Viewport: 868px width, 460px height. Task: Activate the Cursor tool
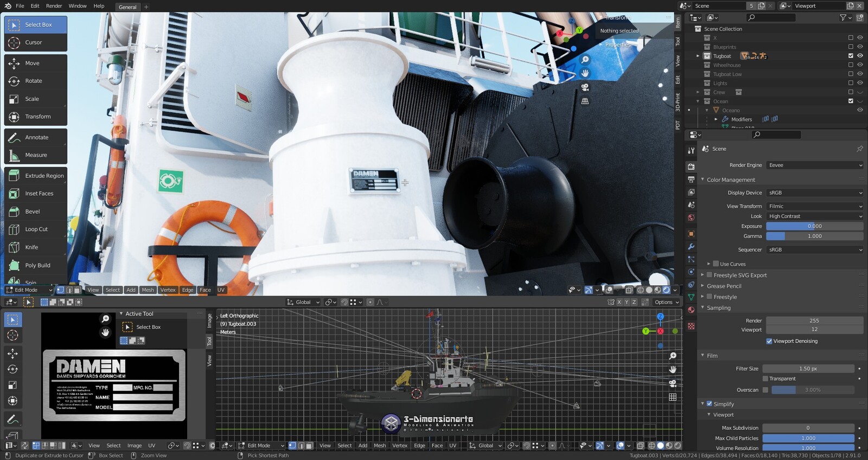click(x=36, y=42)
